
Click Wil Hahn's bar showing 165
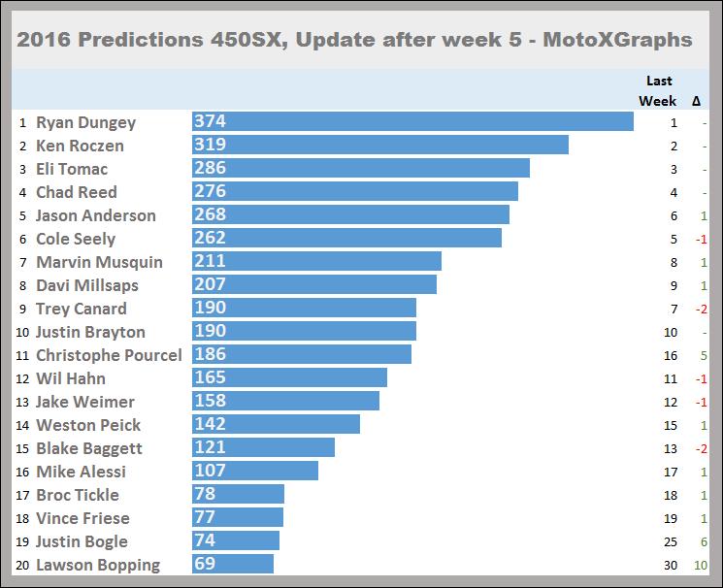[x=289, y=378]
